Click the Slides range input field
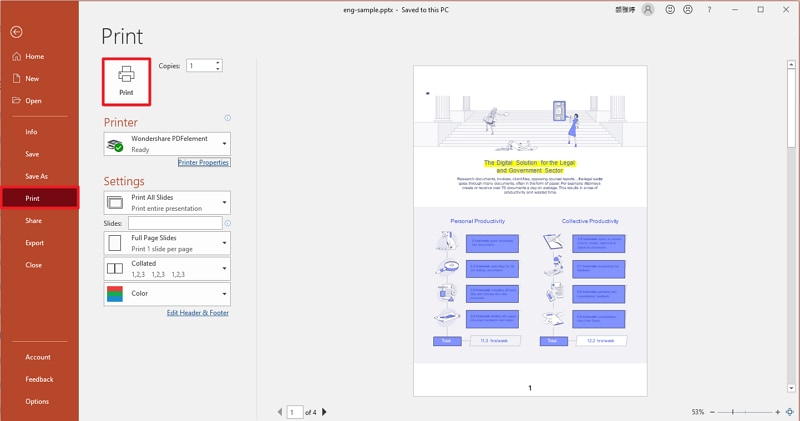800x421 pixels. (x=174, y=223)
